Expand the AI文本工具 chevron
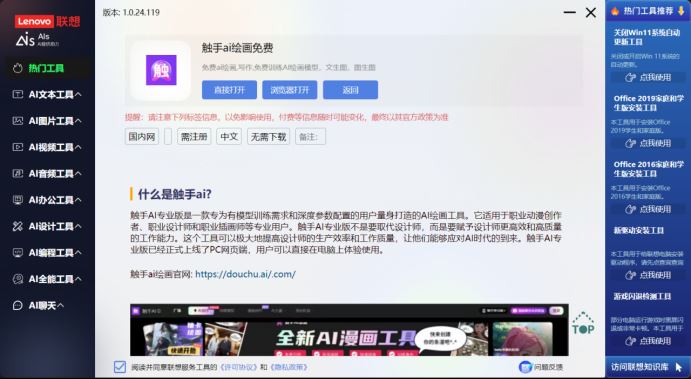The height and width of the screenshot is (379, 691). (x=78, y=94)
